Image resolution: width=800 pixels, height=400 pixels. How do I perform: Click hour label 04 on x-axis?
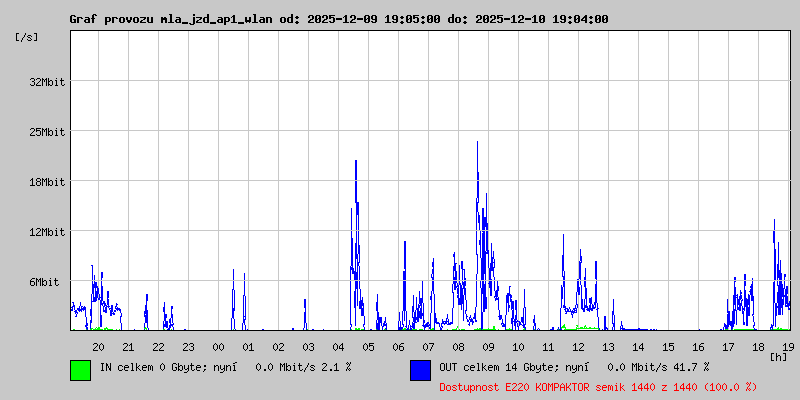[338, 347]
